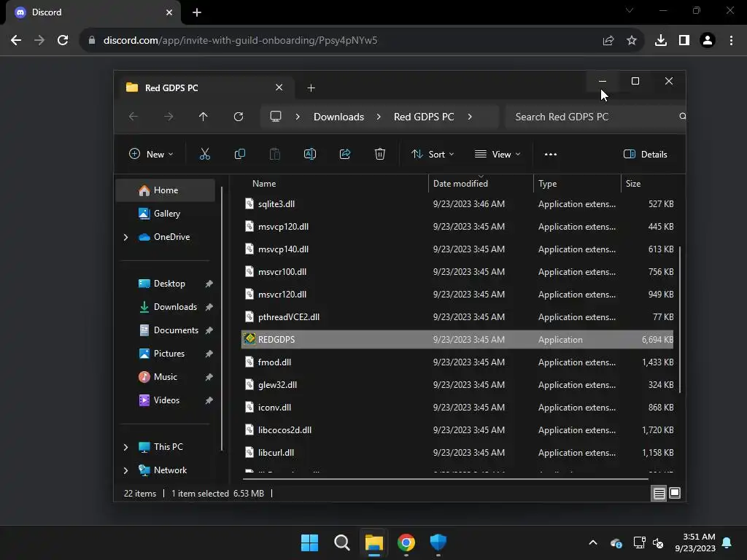Open Windows taskbar search
Viewport: 747px width, 560px height.
coord(341,542)
